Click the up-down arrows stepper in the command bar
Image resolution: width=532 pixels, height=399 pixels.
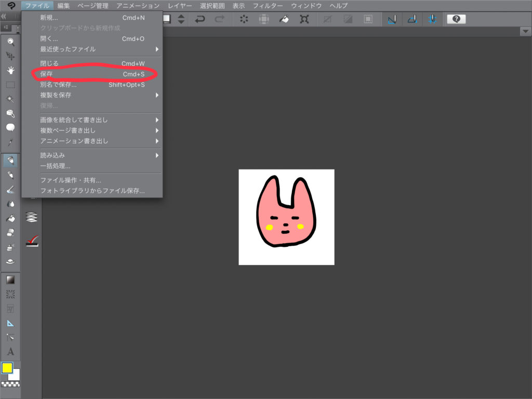point(181,19)
